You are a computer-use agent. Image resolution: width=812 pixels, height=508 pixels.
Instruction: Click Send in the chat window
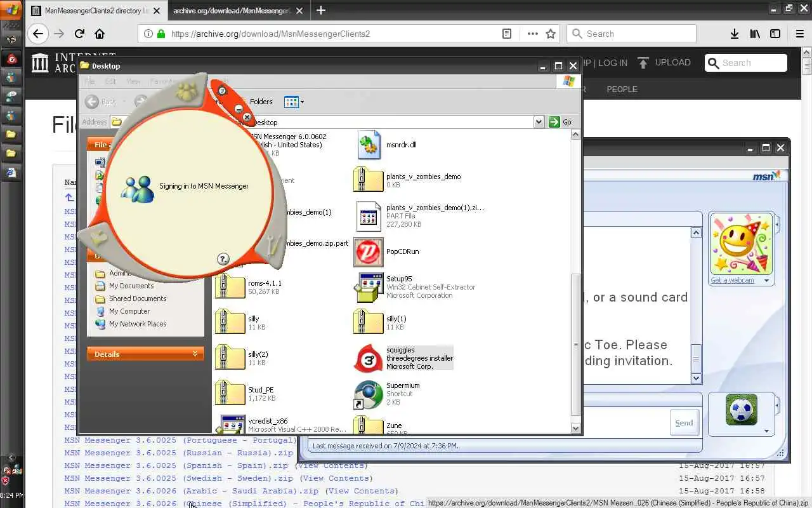(684, 423)
